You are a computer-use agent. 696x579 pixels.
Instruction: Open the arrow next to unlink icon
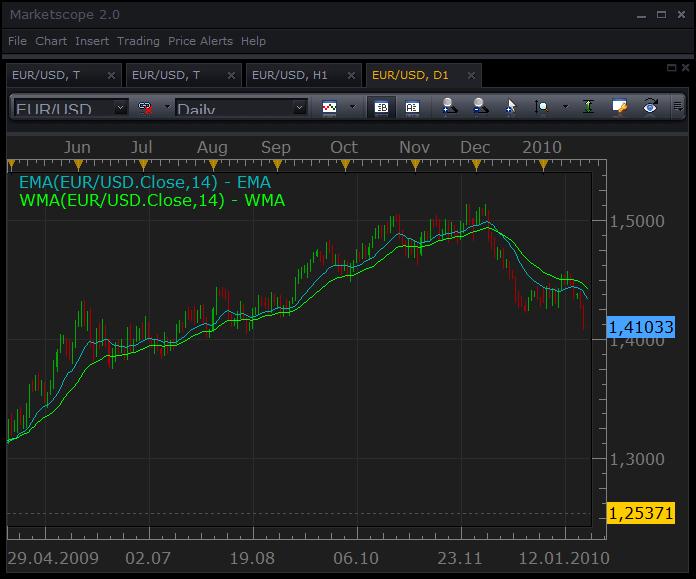[167, 107]
